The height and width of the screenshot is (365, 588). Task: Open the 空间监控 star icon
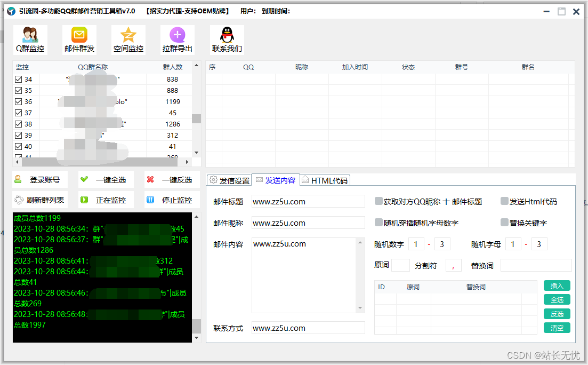point(128,40)
